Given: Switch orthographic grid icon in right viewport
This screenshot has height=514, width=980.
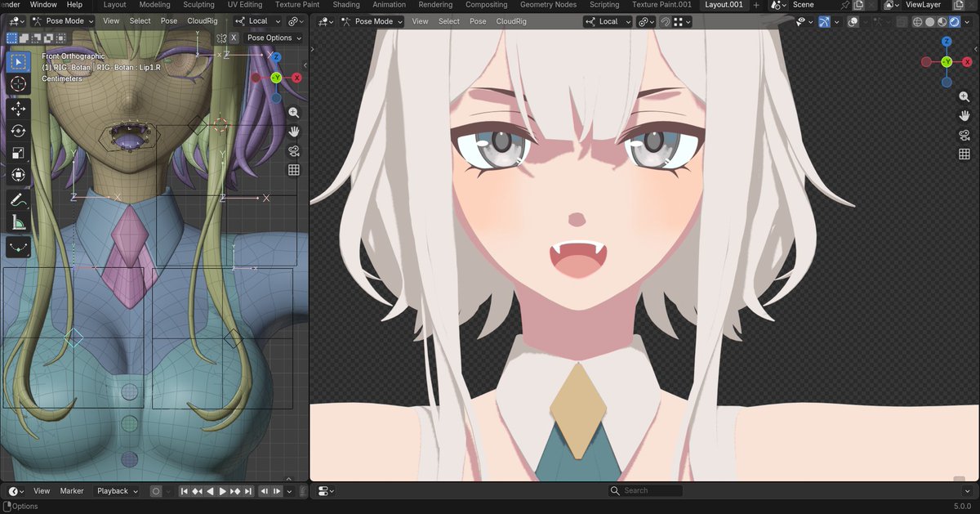Looking at the screenshot, I should [x=964, y=154].
